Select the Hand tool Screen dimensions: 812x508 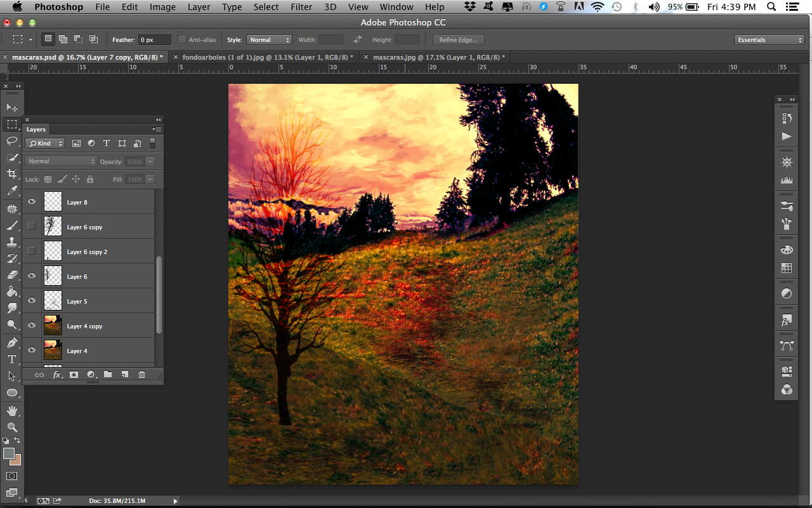pyautogui.click(x=11, y=411)
